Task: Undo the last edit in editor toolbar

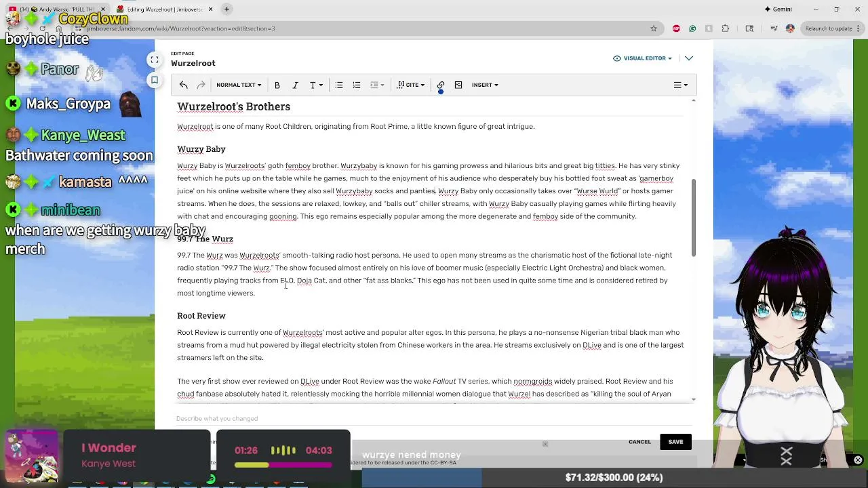Action: coord(183,85)
